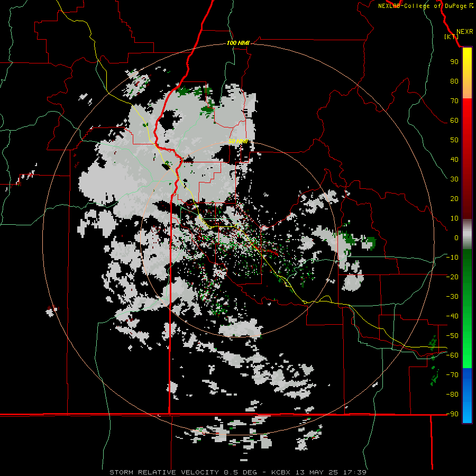Click the 70 value on velocity scale
This screenshot has height=476, width=476.
tap(454, 101)
